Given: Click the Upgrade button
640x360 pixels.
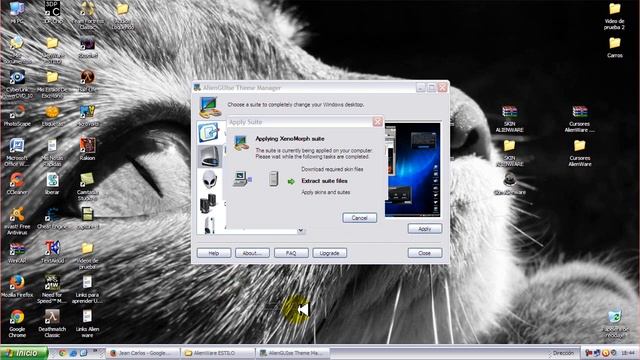Looking at the screenshot, I should point(329,253).
